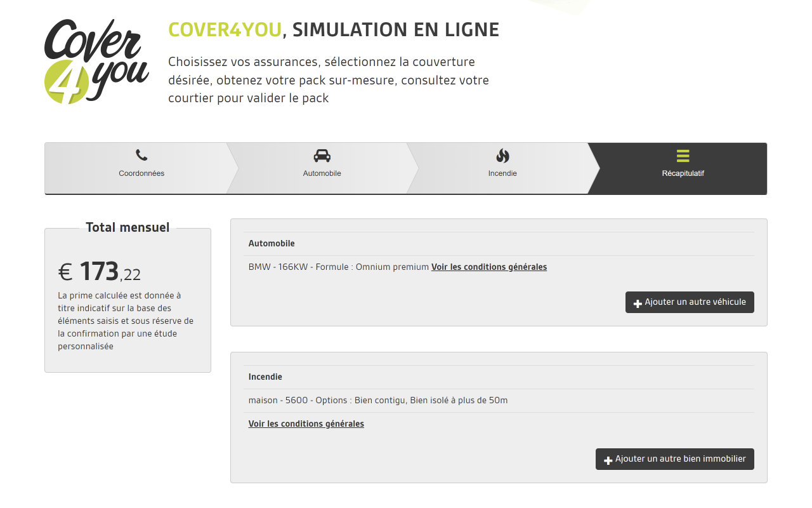Open the conditions générales link under Incendie

pyautogui.click(x=306, y=424)
